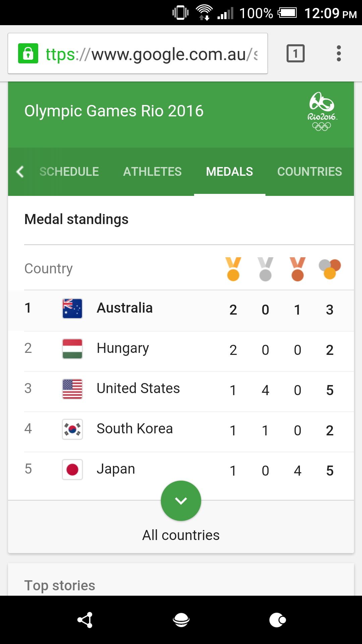Open the Countries tab

(309, 172)
